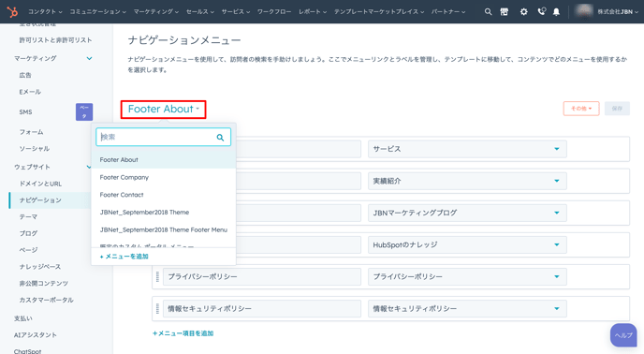644x354 pixels.
Task: Open コミュニケーション top menu
Action: 97,11
